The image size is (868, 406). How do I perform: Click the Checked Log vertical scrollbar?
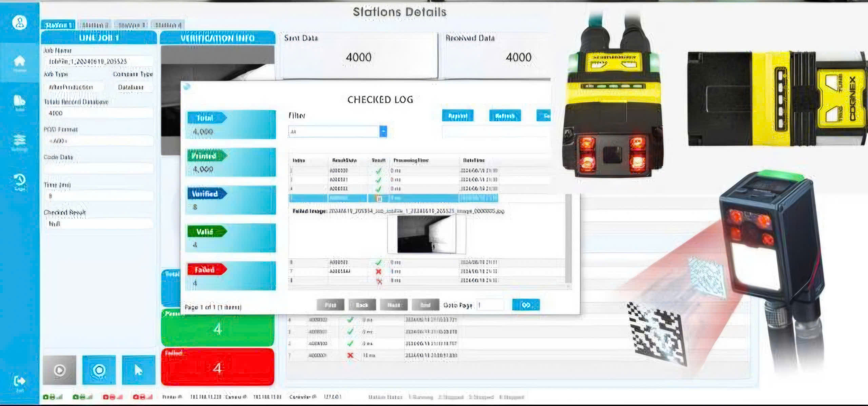(568, 239)
